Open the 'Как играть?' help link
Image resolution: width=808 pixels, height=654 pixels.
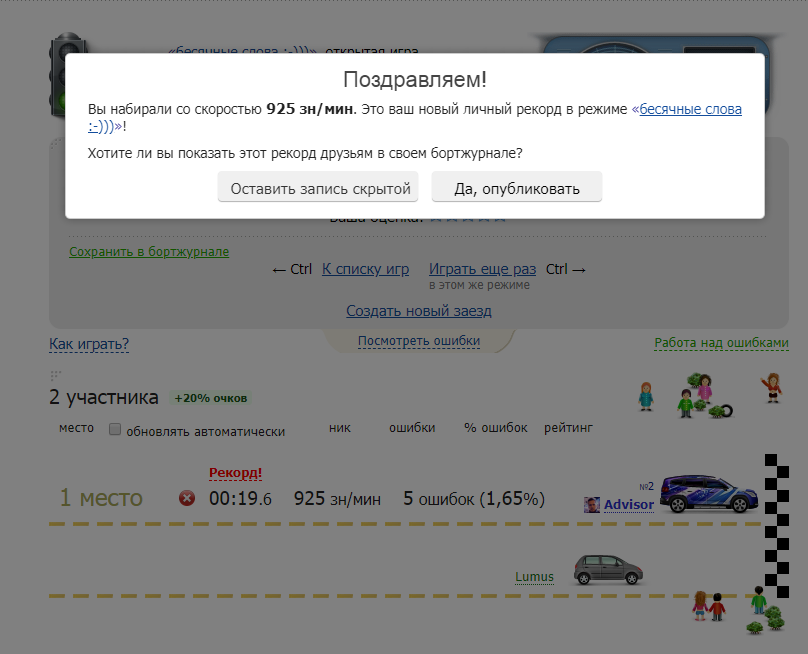pyautogui.click(x=89, y=344)
